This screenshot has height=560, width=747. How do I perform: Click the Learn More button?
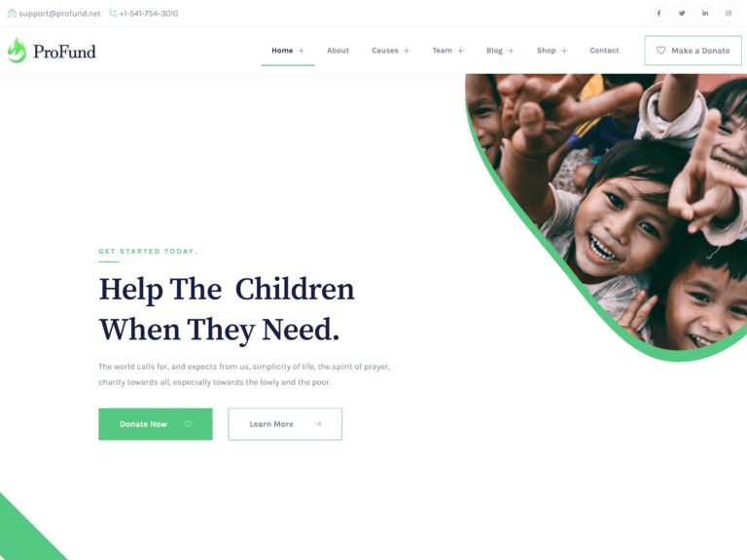click(x=285, y=424)
